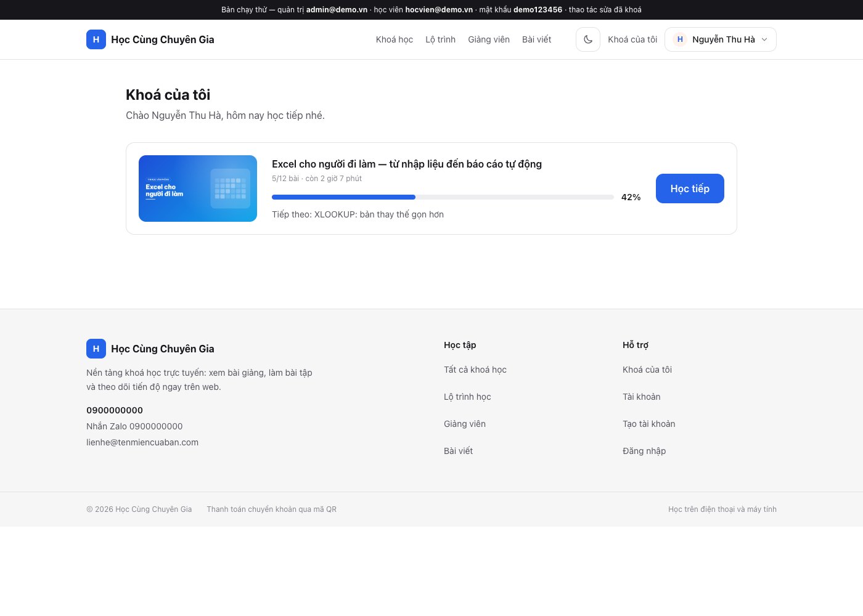Image resolution: width=863 pixels, height=616 pixels.
Task: Click the H logo icon in footer
Action: (x=96, y=349)
